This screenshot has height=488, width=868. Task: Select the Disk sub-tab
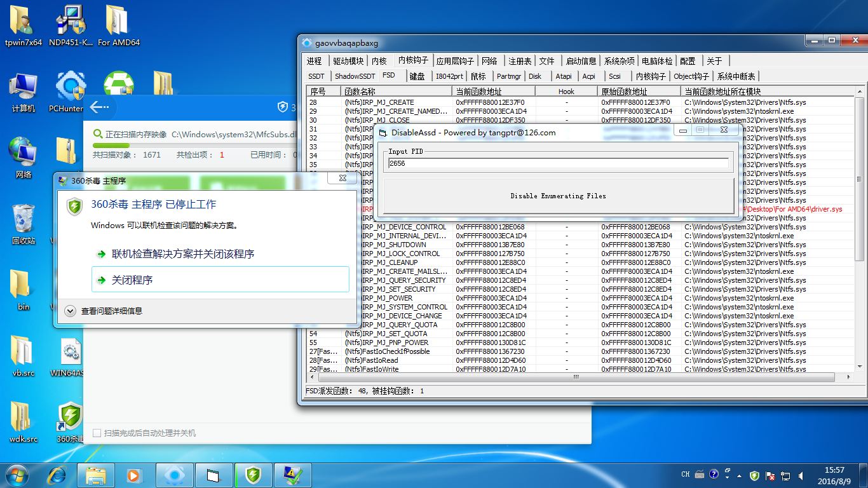coord(535,76)
